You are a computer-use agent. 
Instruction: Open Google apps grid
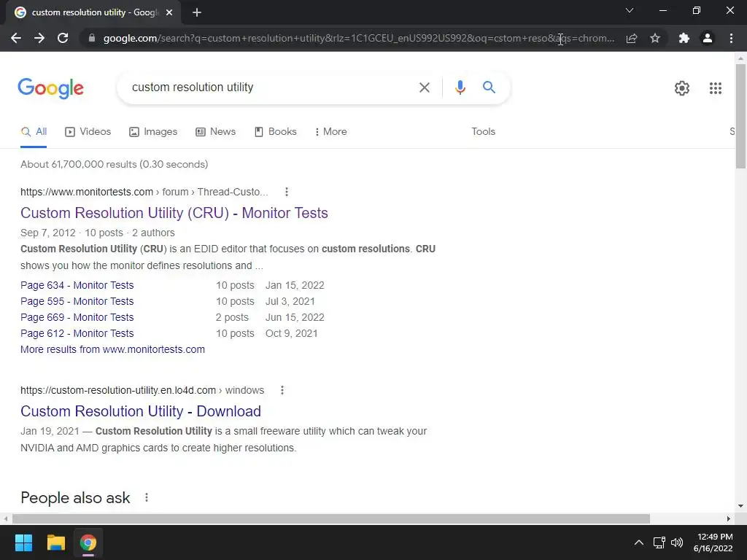pyautogui.click(x=715, y=88)
